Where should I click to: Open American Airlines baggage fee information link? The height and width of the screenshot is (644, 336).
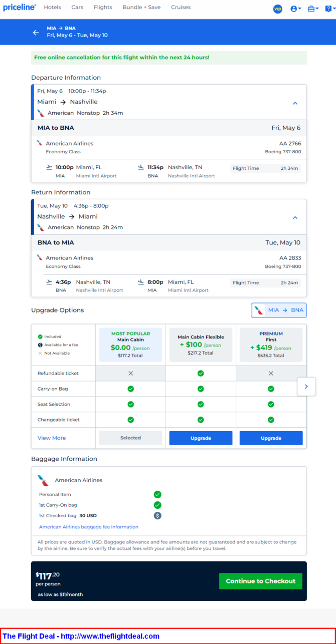click(x=89, y=527)
